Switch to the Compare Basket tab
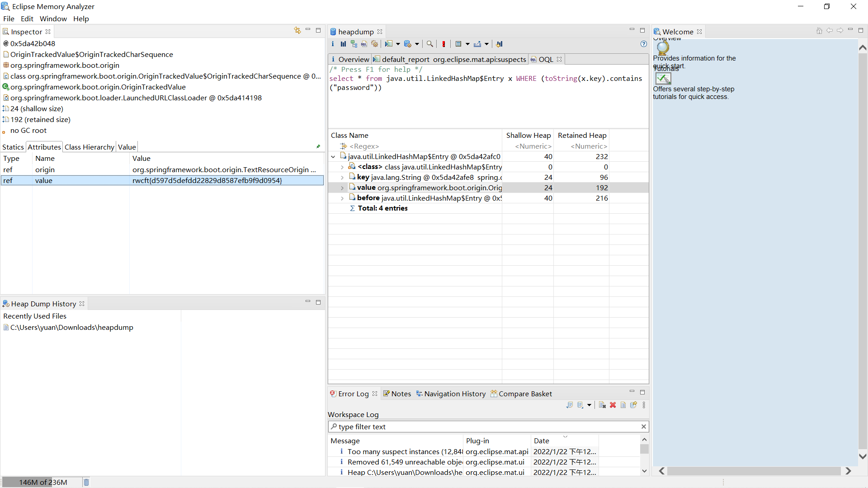Viewport: 868px width, 488px height. click(521, 394)
